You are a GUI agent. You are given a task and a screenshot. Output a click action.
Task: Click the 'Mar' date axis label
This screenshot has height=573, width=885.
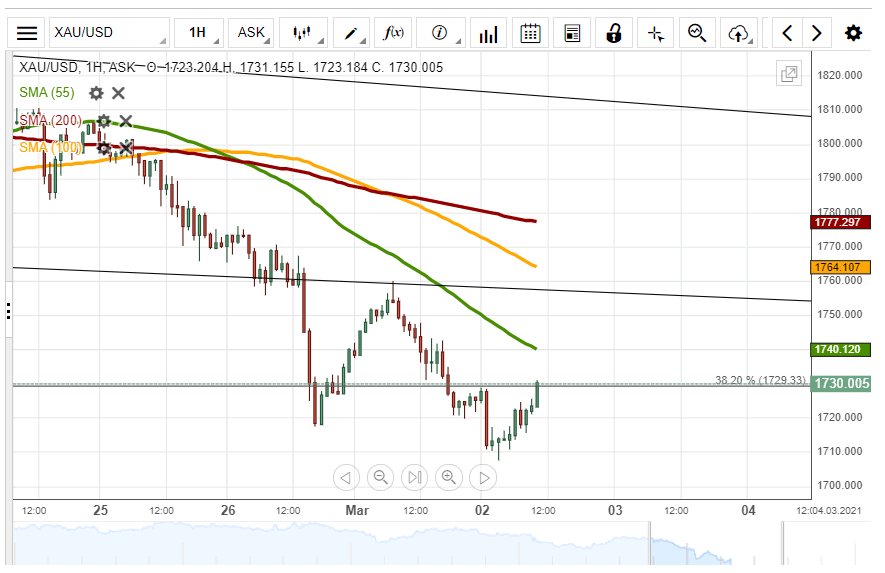click(357, 510)
